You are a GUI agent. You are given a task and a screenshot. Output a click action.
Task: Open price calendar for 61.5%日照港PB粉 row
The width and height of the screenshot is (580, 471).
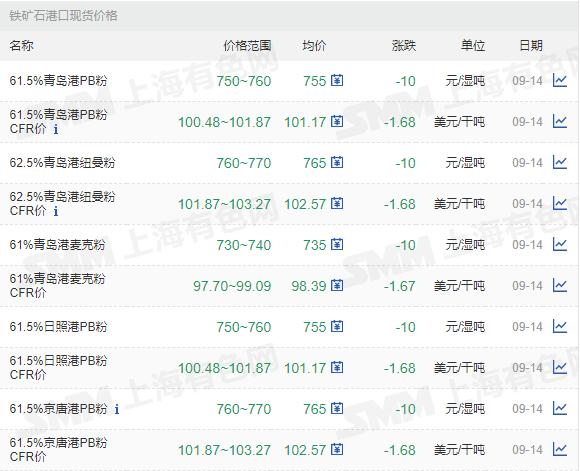(337, 327)
